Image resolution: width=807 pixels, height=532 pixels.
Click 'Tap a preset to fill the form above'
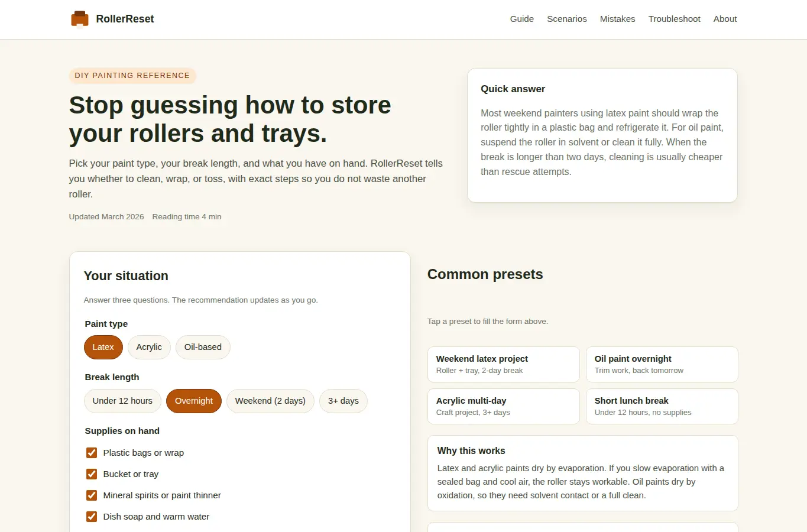point(488,322)
